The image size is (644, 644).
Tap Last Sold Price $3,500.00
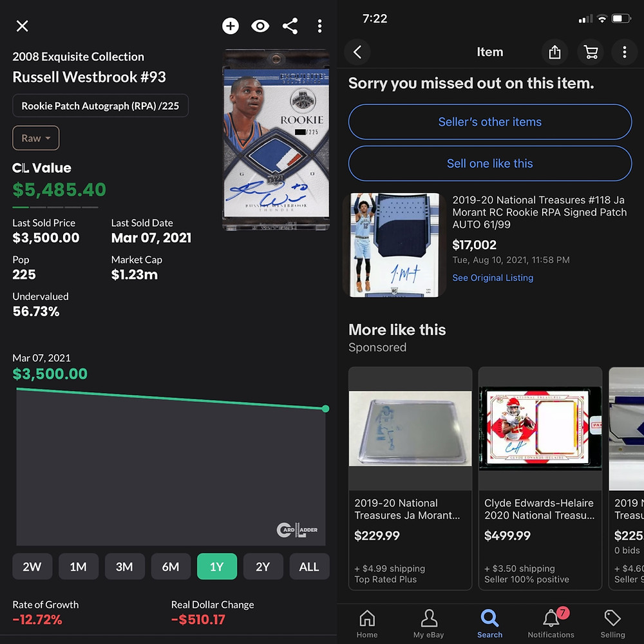[46, 238]
